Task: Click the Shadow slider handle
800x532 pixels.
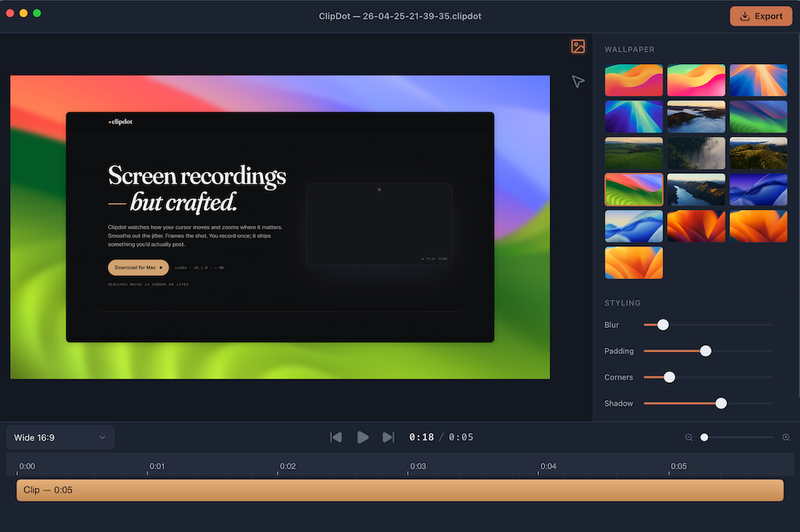Action: click(x=720, y=403)
